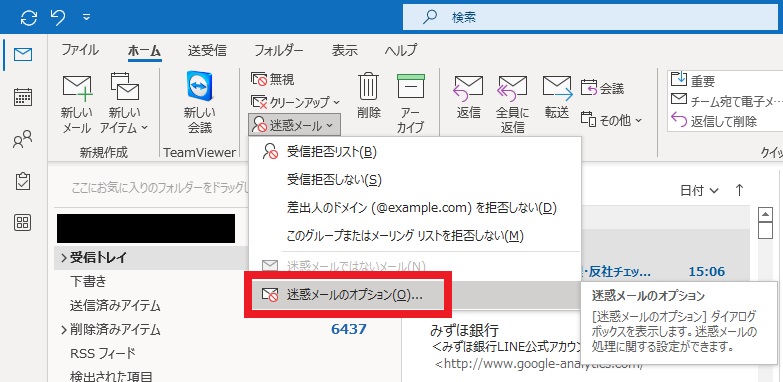Switch to the 送受信 ribbon tab
This screenshot has height=382, width=783.
coord(207,50)
